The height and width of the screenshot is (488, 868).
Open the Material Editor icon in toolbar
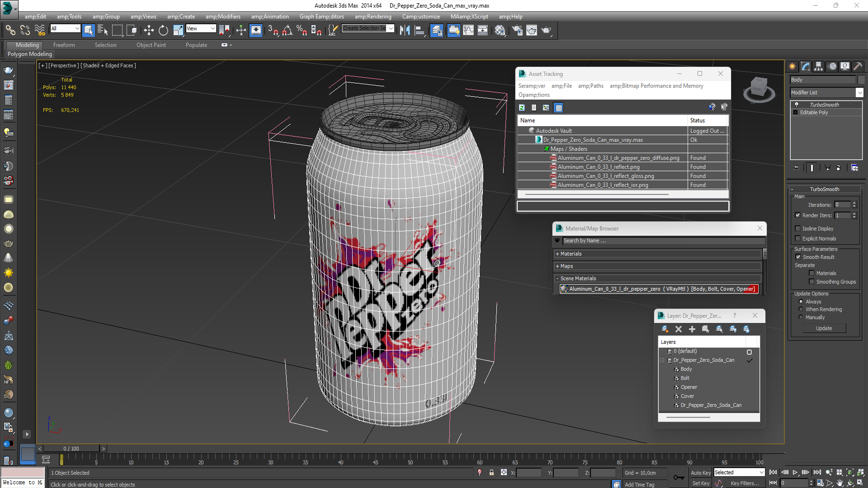pos(500,30)
